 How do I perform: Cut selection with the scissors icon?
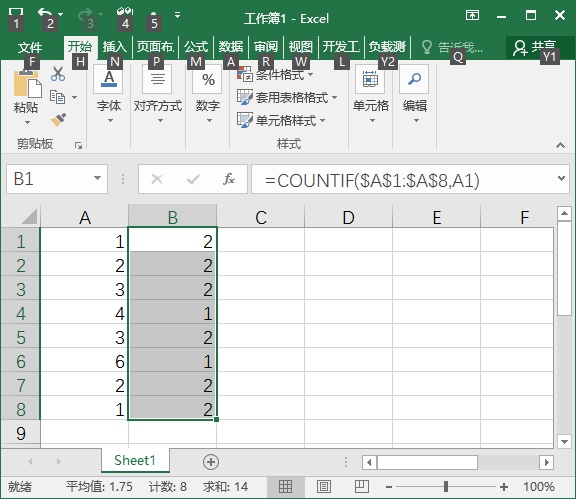pyautogui.click(x=58, y=74)
